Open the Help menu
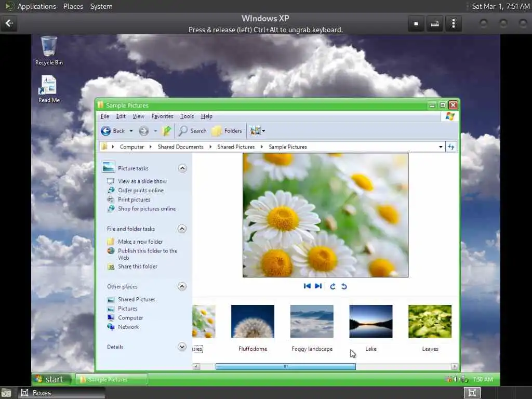The image size is (532, 399). (207, 116)
